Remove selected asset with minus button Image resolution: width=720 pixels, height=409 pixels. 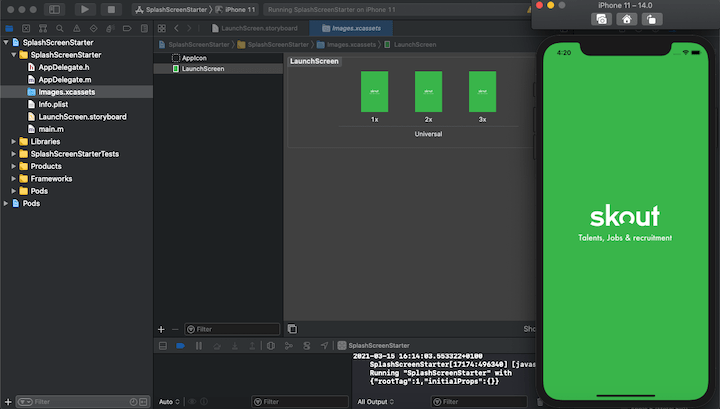175,329
